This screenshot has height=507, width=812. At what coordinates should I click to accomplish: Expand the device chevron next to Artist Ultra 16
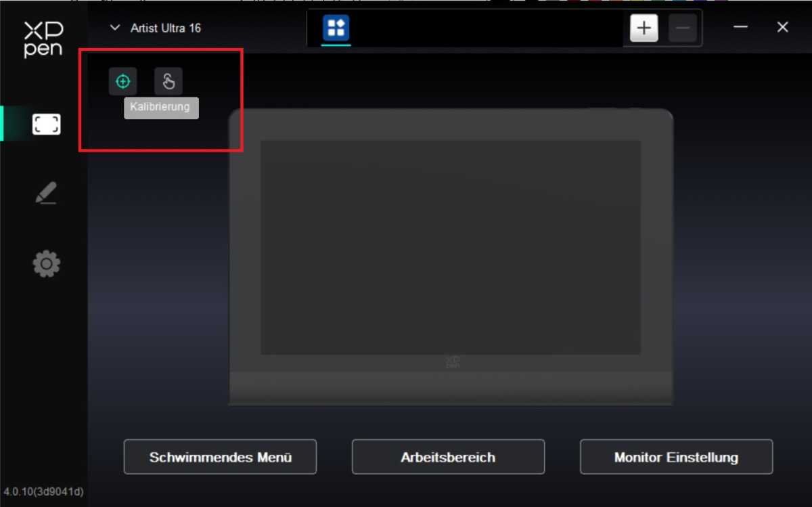pos(115,28)
